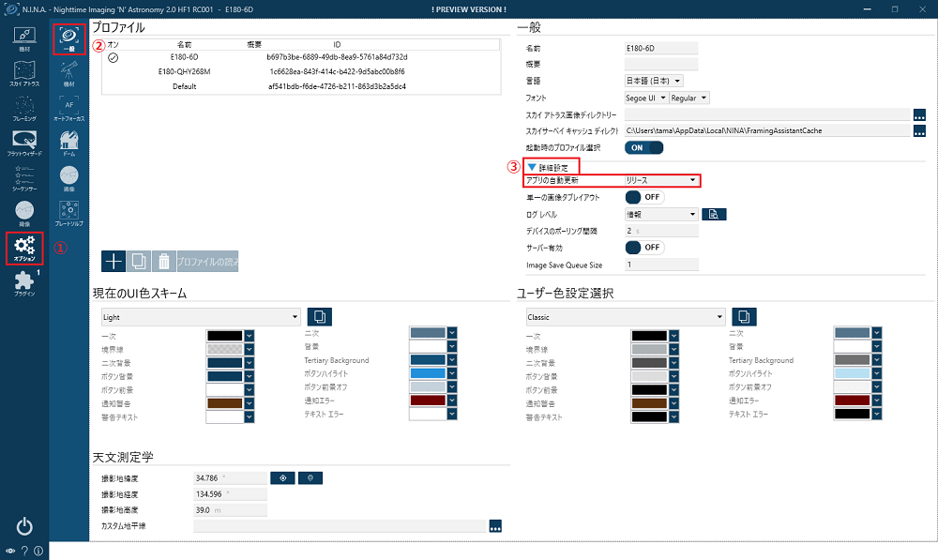Click the Image Save Queue Size field
This screenshot has height=560, width=938.
661,265
